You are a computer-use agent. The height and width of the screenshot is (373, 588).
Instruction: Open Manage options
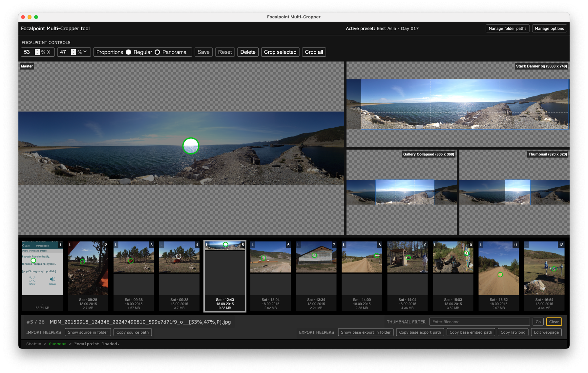(x=549, y=29)
